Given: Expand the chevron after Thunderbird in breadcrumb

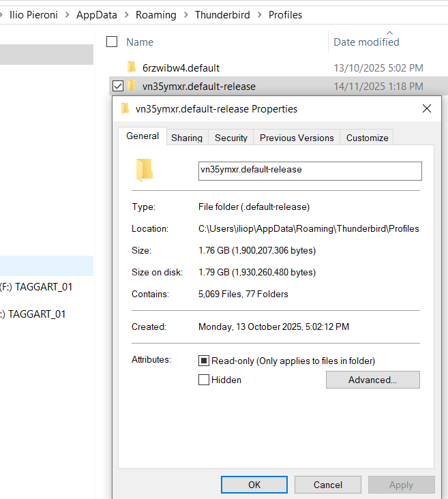Looking at the screenshot, I should tap(259, 14).
